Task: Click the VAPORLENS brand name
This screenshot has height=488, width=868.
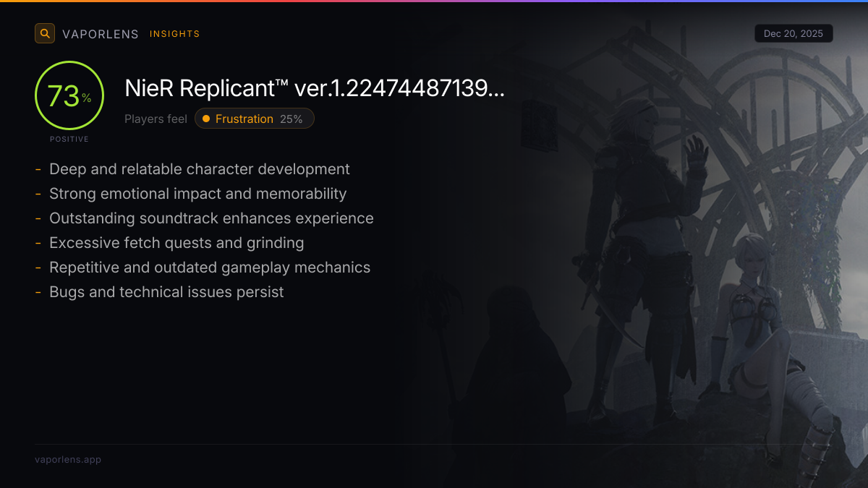Action: point(101,34)
